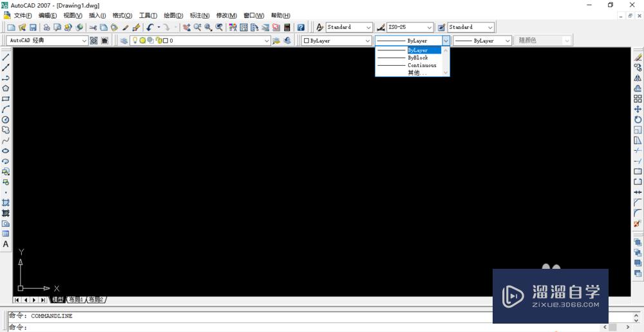The image size is (644, 332).
Task: Open the Help question mark icon
Action: pos(301,27)
